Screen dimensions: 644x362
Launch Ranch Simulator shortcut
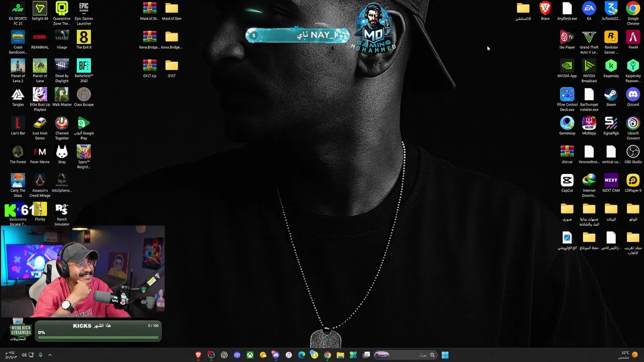click(62, 214)
